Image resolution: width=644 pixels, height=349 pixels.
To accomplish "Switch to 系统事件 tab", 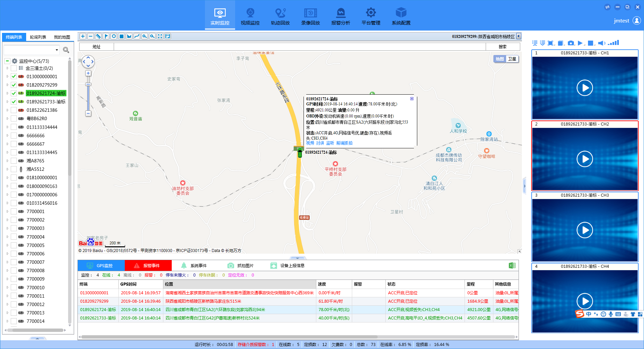I will (195, 265).
